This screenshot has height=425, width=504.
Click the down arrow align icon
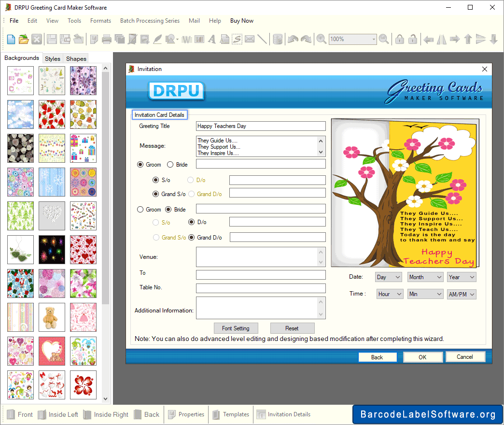(x=494, y=39)
